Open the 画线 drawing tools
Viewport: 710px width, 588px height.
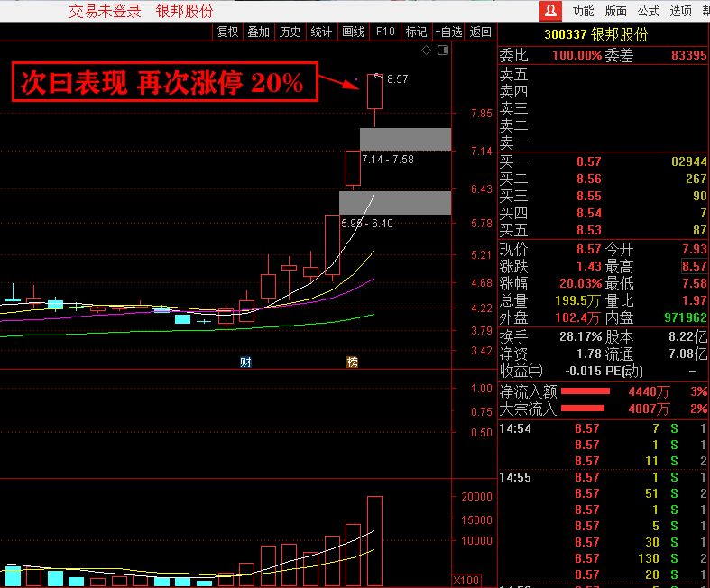click(353, 32)
